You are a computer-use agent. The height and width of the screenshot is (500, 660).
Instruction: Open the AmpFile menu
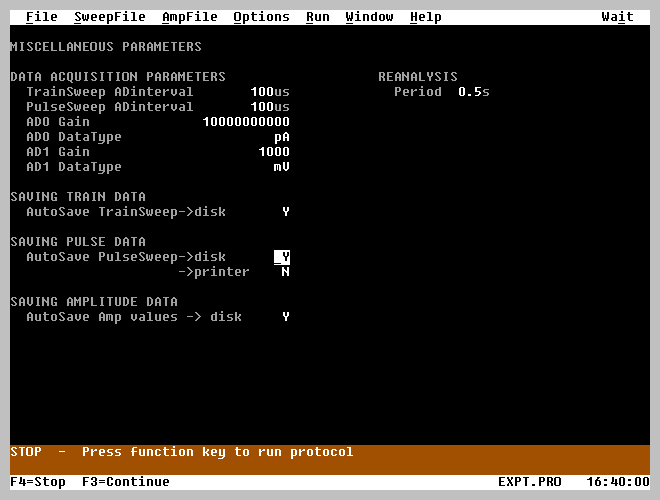189,17
